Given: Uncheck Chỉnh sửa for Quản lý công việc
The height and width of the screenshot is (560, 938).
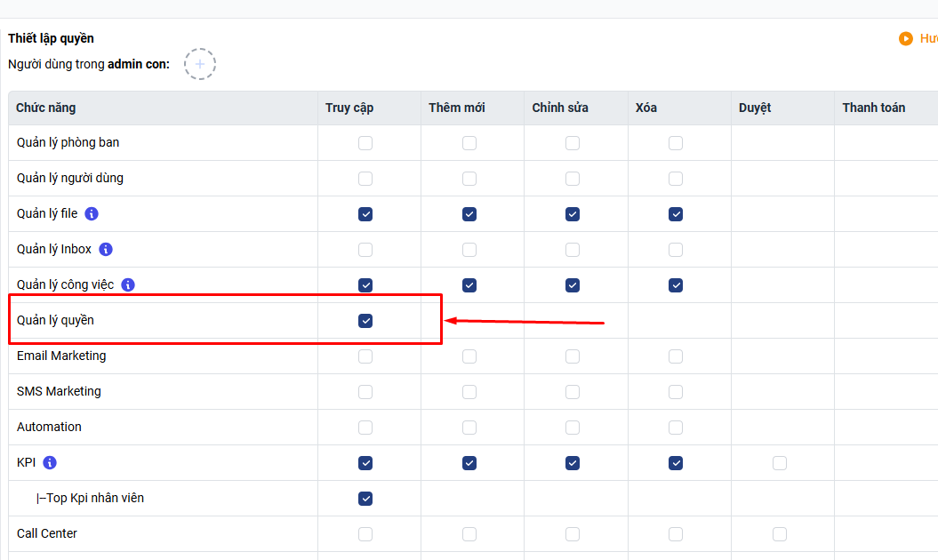Looking at the screenshot, I should tap(573, 285).
